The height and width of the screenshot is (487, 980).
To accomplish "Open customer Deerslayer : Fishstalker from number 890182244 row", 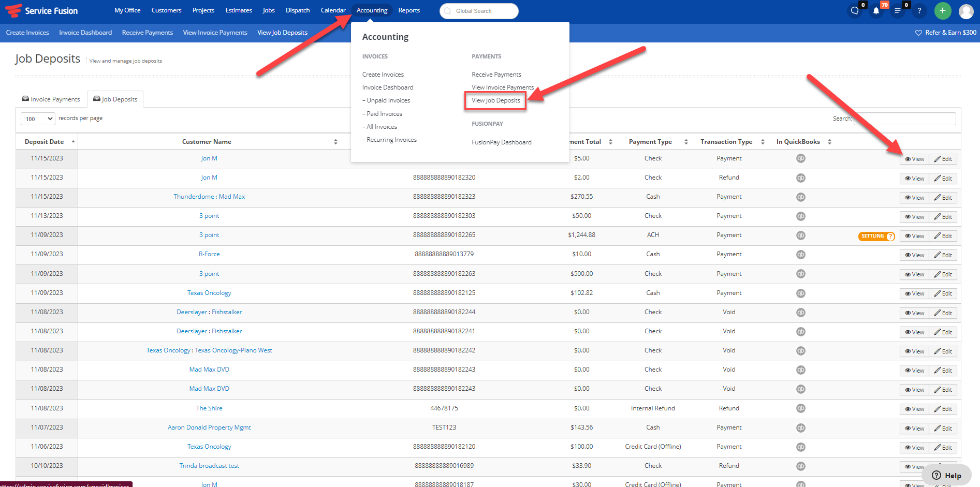I will 209,312.
